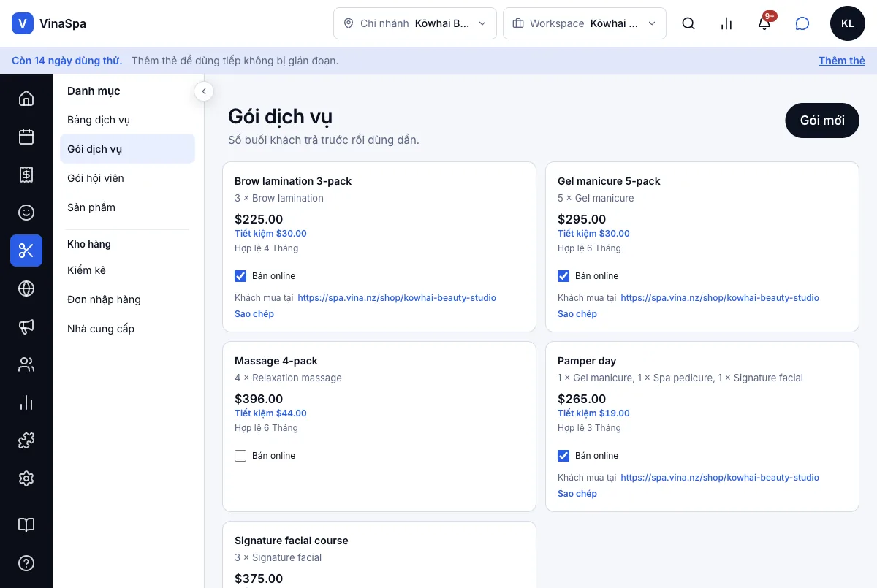Enable Bán online for Massage 4-pack

point(240,456)
